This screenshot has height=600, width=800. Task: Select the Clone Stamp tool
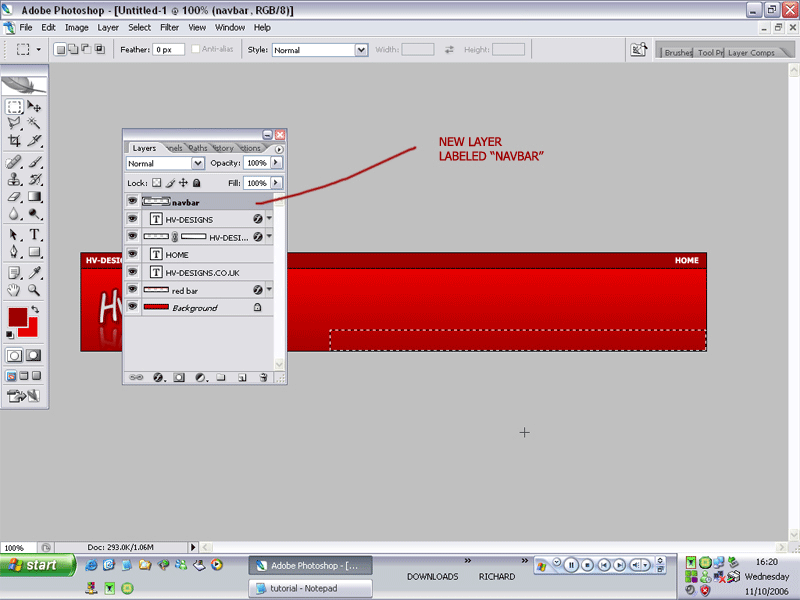click(x=14, y=179)
